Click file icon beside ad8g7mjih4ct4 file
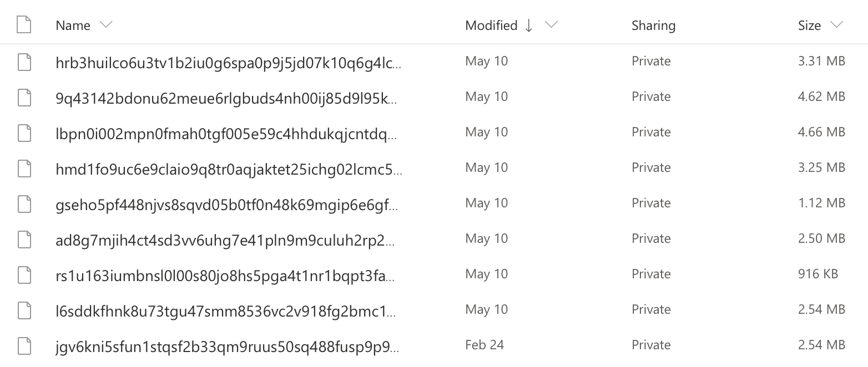This screenshot has width=868, height=367. (x=24, y=238)
